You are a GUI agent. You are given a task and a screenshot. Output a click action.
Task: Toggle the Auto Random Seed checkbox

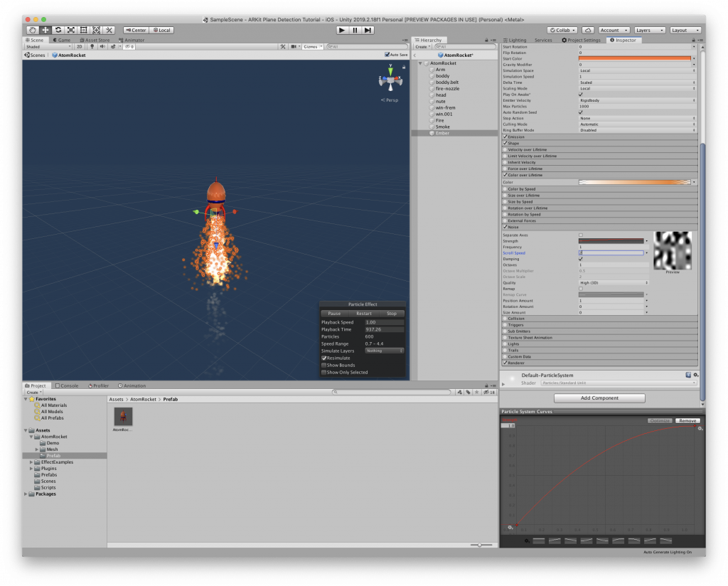[x=580, y=112]
